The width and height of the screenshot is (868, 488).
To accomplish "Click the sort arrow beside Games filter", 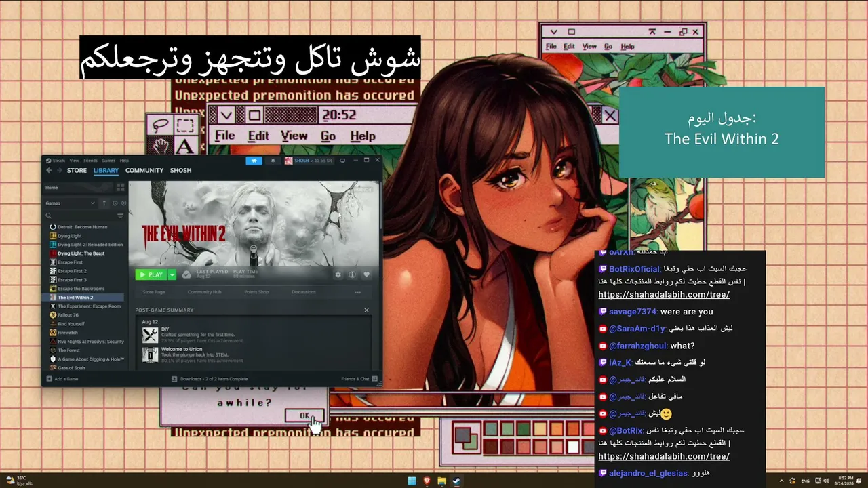I will 104,203.
